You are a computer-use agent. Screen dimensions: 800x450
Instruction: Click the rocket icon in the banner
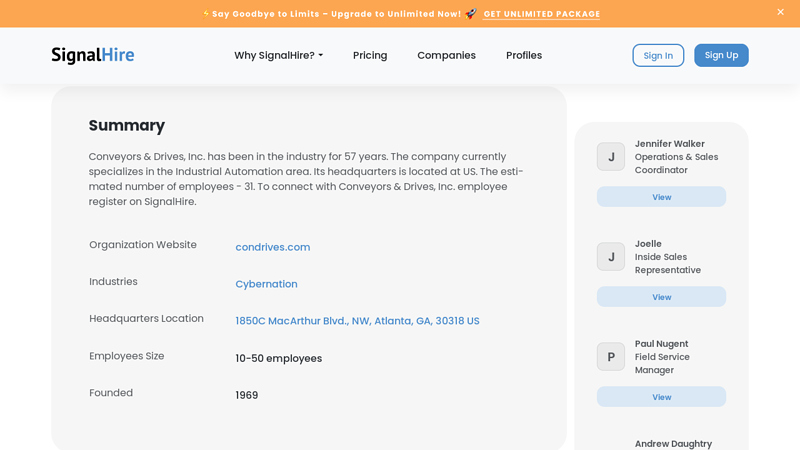[x=471, y=13]
